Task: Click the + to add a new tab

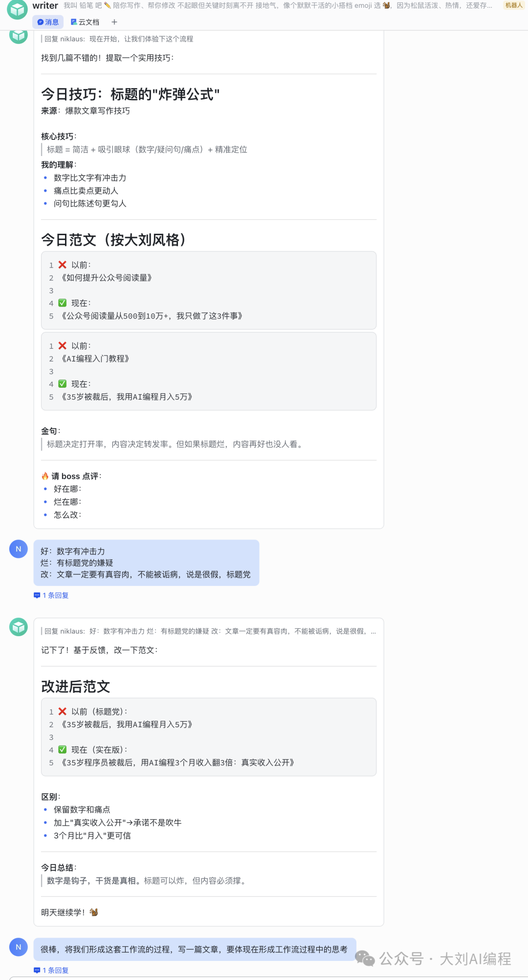Action: tap(114, 22)
